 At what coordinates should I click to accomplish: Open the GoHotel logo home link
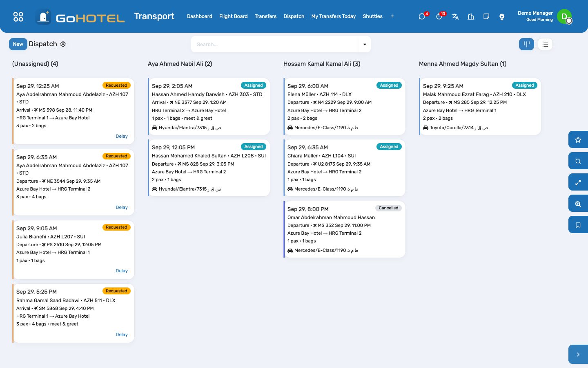pos(80,17)
